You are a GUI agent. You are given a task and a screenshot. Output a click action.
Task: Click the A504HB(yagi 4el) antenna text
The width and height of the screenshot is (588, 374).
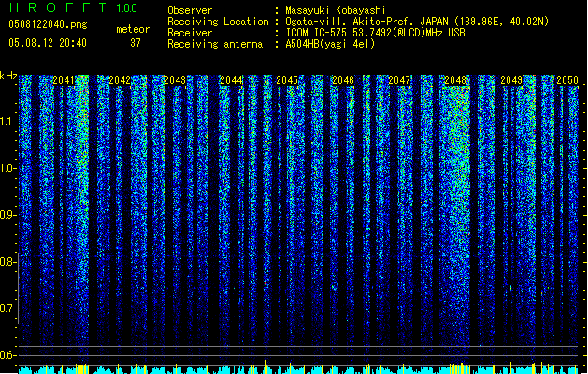coord(330,44)
